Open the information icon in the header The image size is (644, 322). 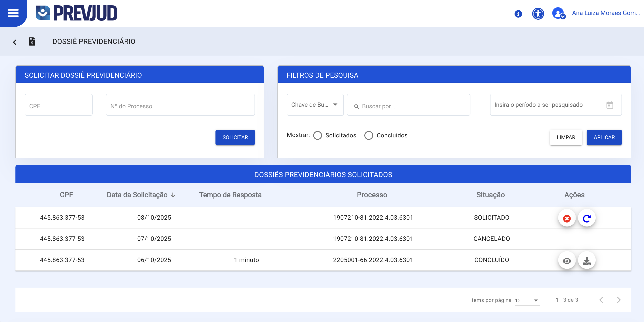(518, 14)
